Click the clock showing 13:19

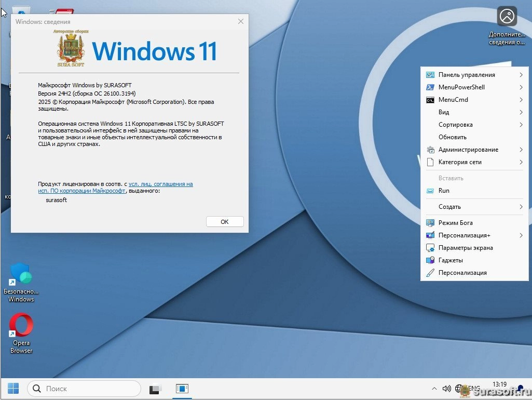point(499,385)
